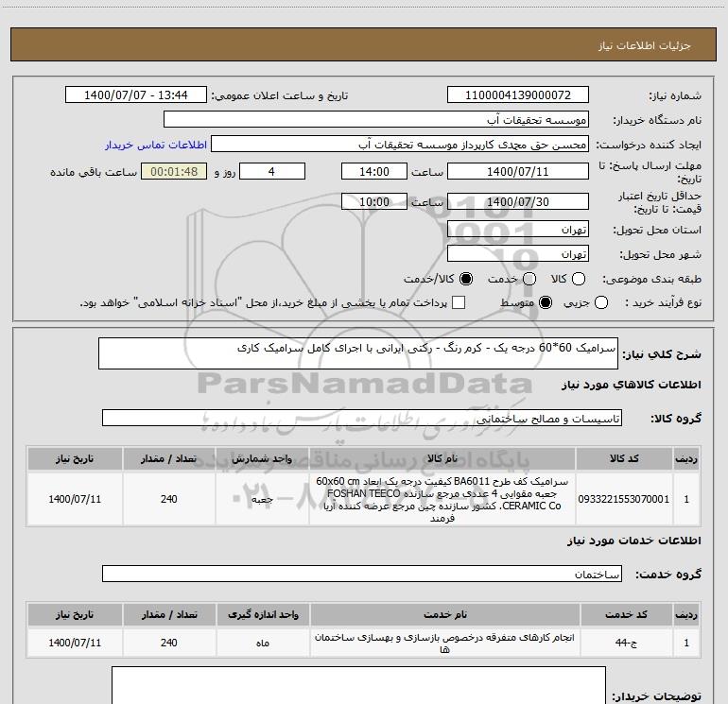Click the page header جزئیات اطلاعات نیاز

pos(645,45)
